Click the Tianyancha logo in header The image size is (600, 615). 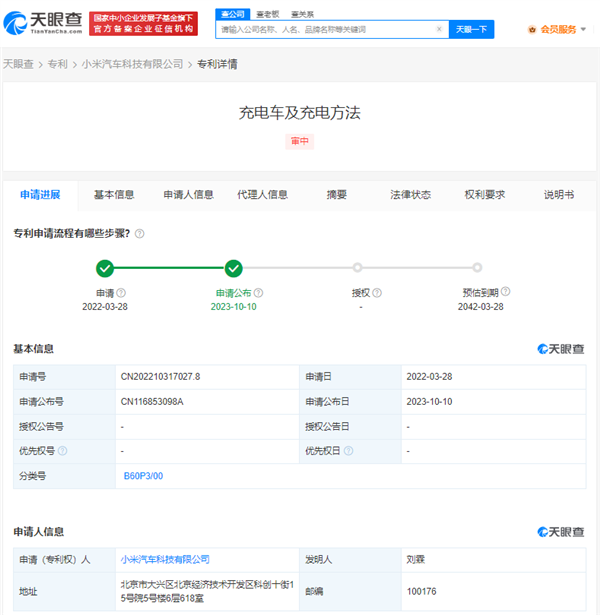pos(43,23)
